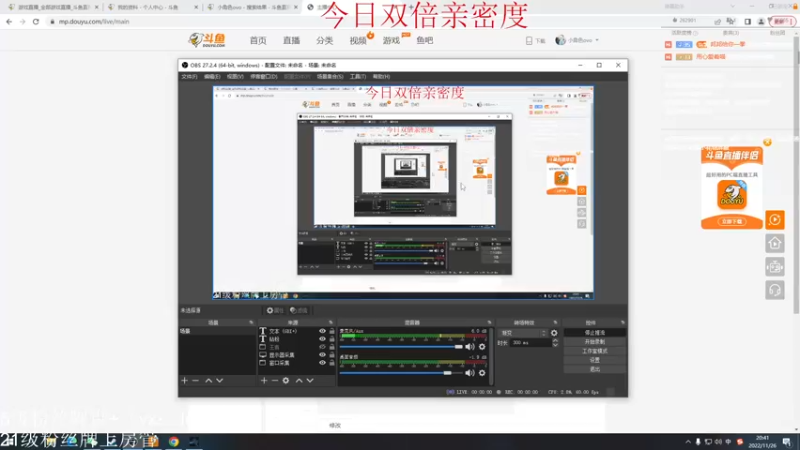Image resolution: width=800 pixels, height=450 pixels.
Task: Move the scene down in the Scenes panel
Action: [219, 381]
